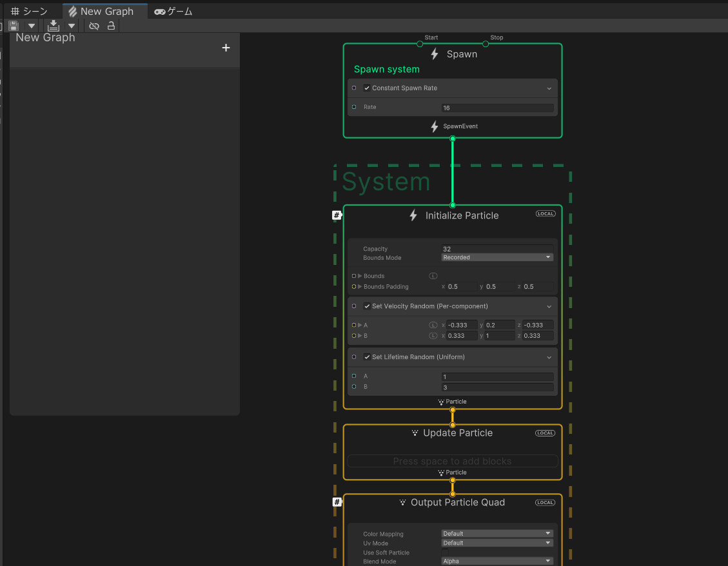This screenshot has height=566, width=728.
Task: Click the L space badge next to Bounds
Action: coord(433,276)
